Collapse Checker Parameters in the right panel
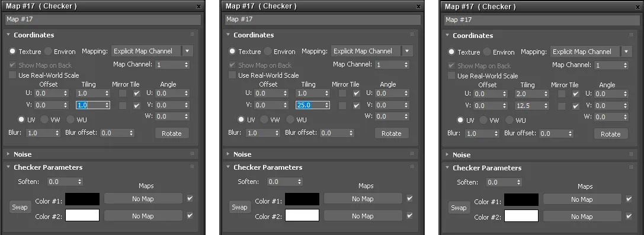The height and width of the screenshot is (235, 644). tap(447, 168)
